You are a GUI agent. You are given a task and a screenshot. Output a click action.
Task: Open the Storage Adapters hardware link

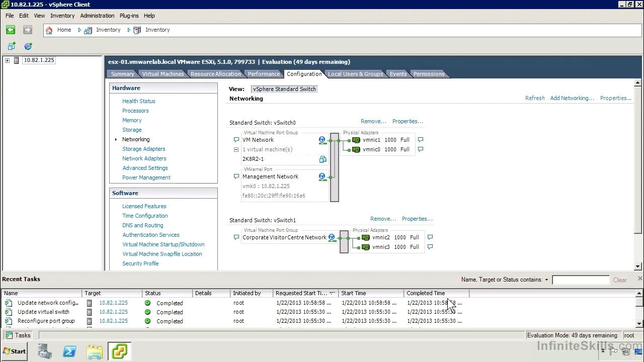143,149
